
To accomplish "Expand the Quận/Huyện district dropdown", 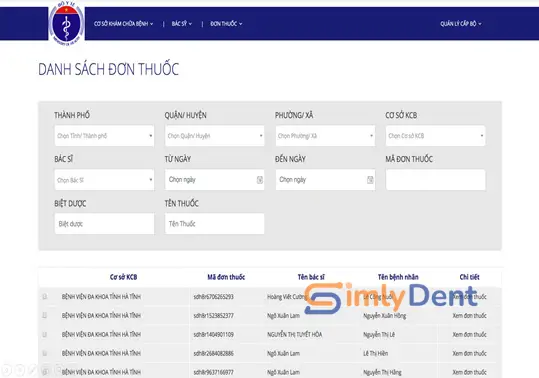I will [214, 136].
